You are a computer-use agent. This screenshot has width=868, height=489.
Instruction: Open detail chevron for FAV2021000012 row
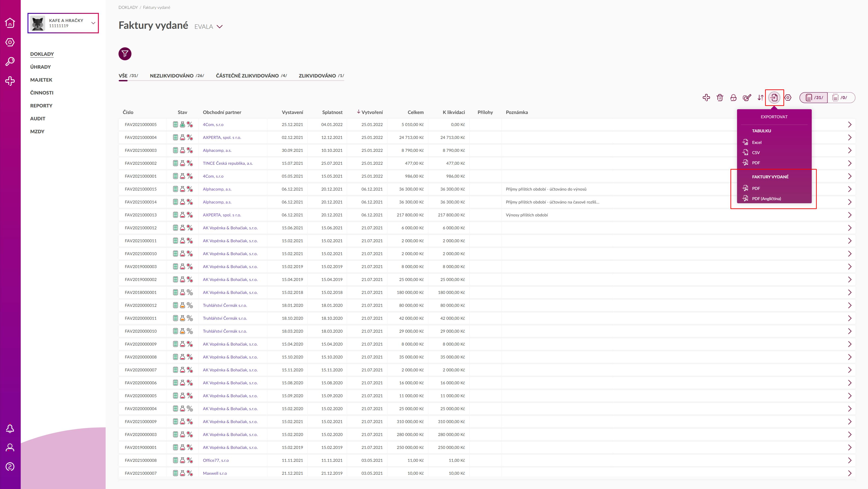tap(849, 228)
